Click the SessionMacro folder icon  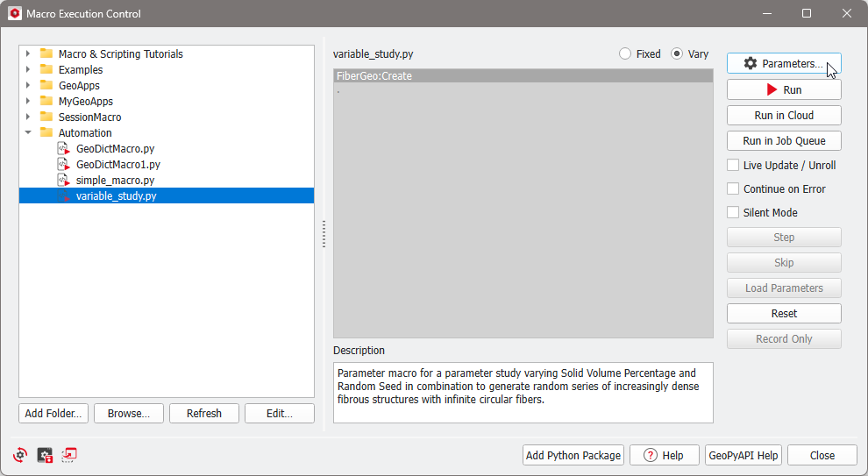46,117
